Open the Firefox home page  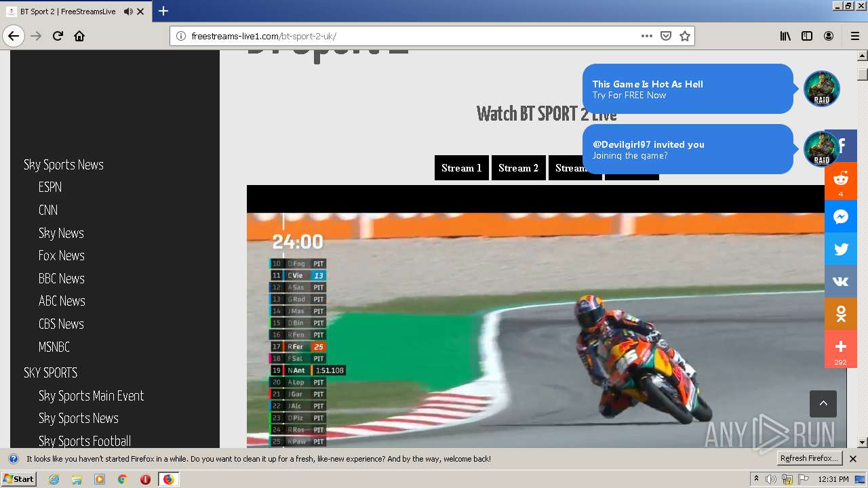pyautogui.click(x=79, y=36)
